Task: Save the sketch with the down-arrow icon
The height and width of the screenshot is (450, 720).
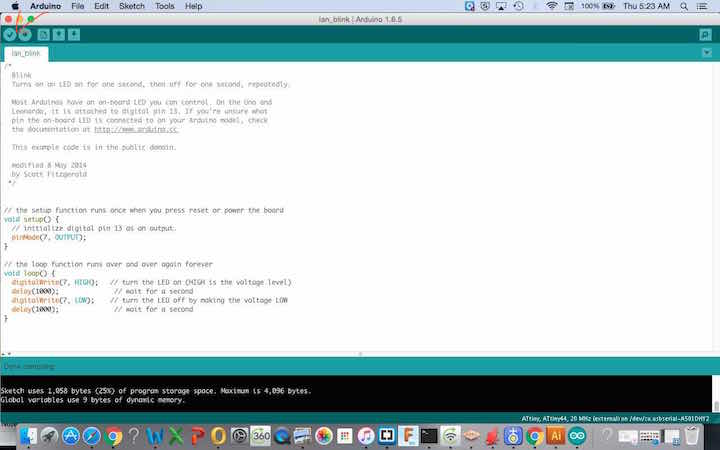Action: [74, 34]
